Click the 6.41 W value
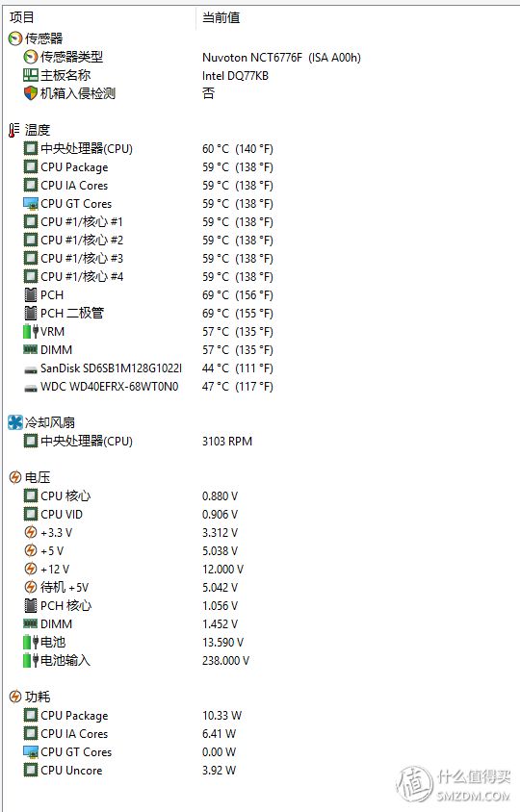 [x=219, y=734]
